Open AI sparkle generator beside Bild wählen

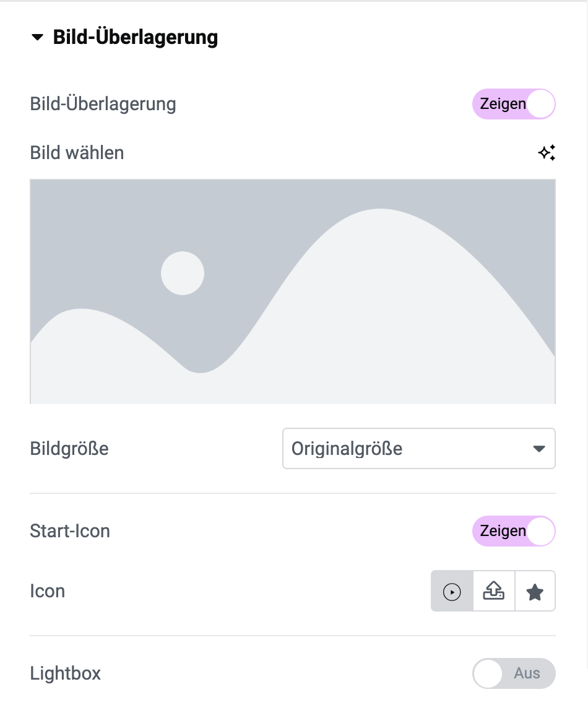547,152
